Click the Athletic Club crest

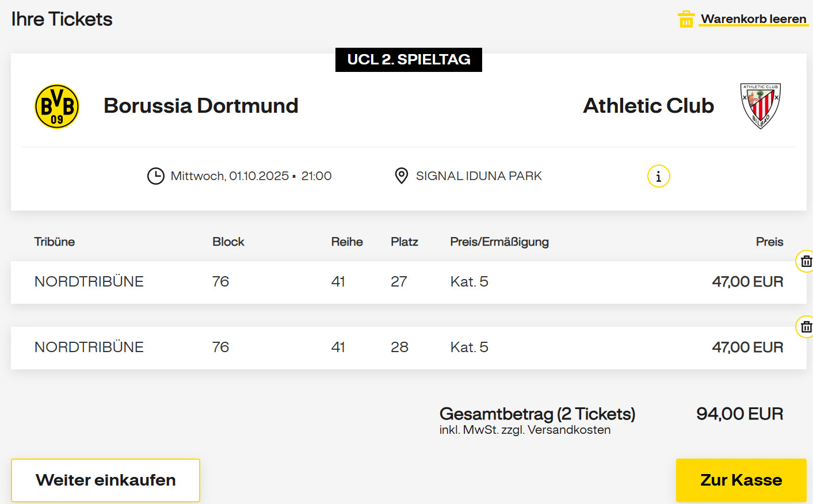(760, 106)
